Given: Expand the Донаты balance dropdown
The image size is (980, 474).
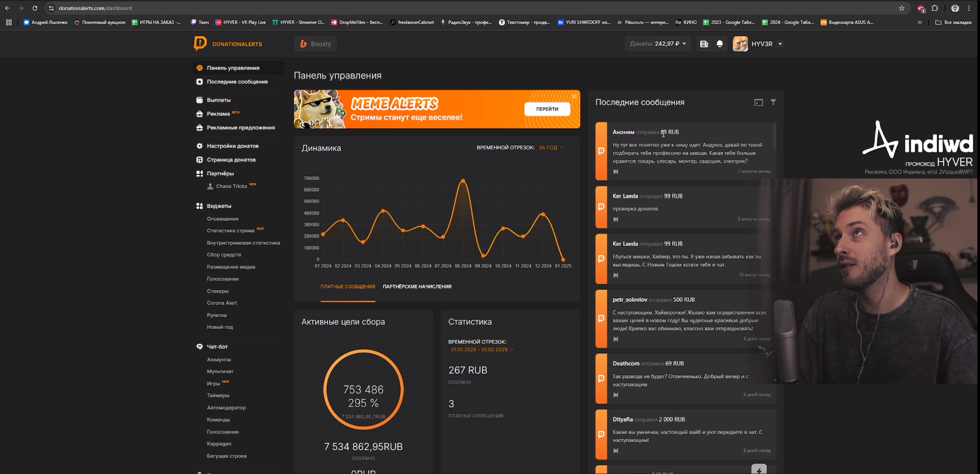Looking at the screenshot, I should (x=658, y=44).
